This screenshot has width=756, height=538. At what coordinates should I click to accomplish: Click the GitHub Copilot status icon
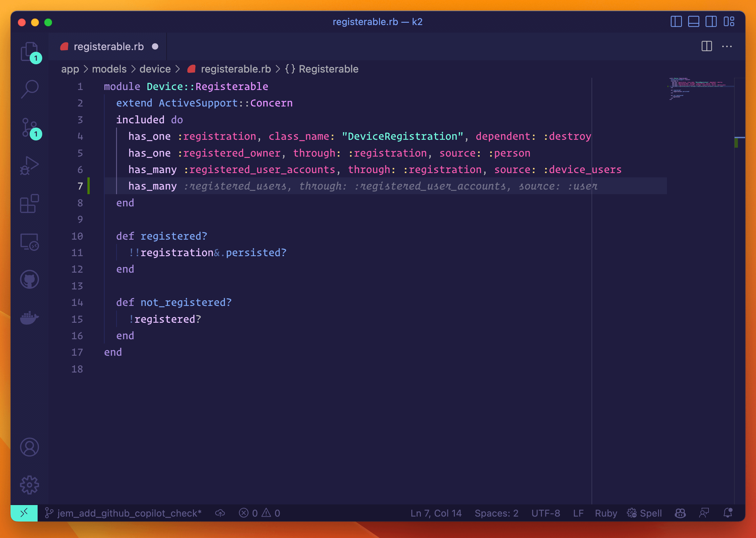(x=680, y=513)
